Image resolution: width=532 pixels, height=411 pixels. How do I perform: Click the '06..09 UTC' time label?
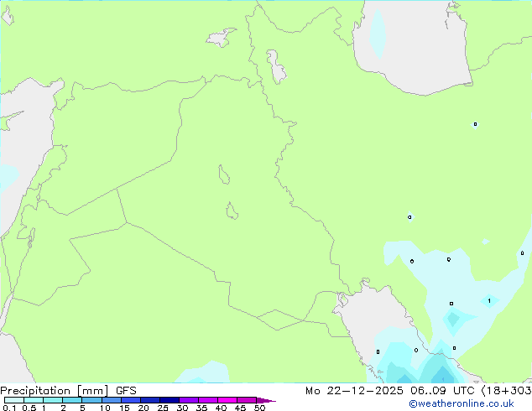point(442,391)
